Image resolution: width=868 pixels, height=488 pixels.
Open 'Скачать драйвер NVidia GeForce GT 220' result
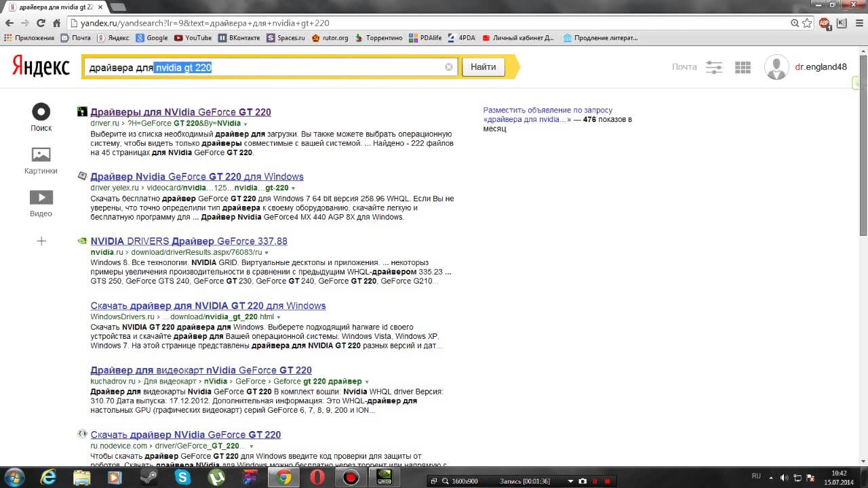(x=185, y=435)
